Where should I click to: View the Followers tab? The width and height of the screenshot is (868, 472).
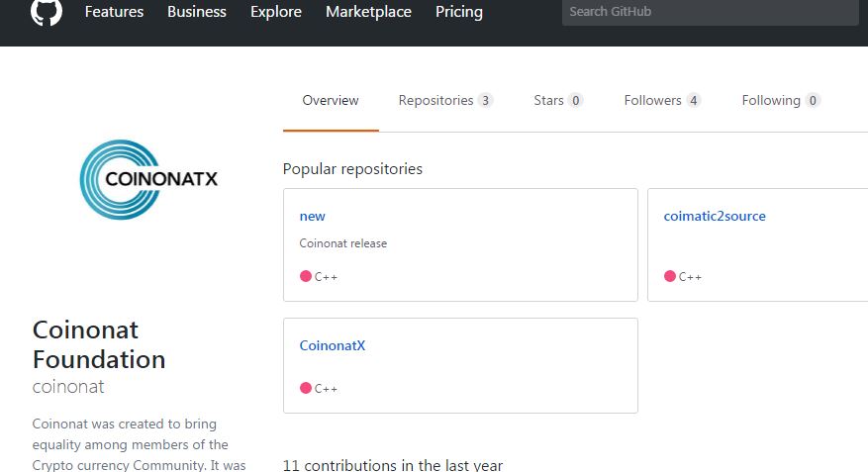pos(662,100)
